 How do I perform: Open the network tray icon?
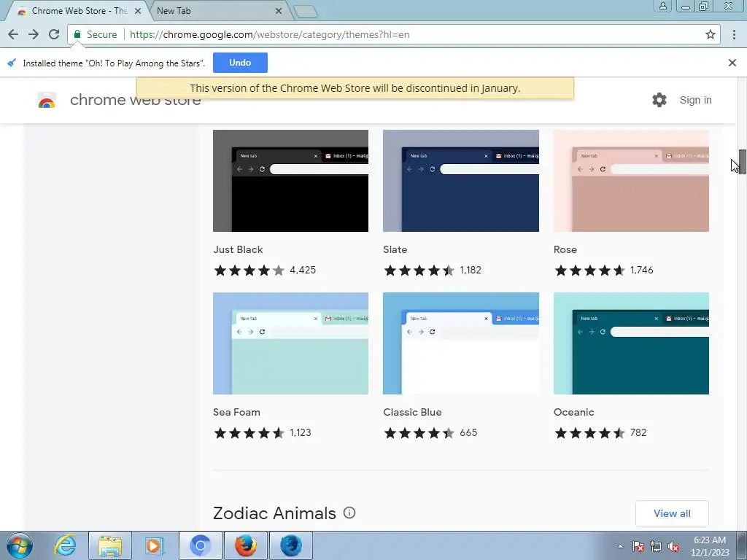click(x=656, y=546)
